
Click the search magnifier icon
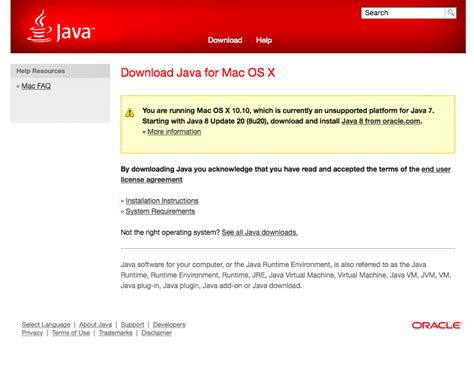[x=451, y=13]
